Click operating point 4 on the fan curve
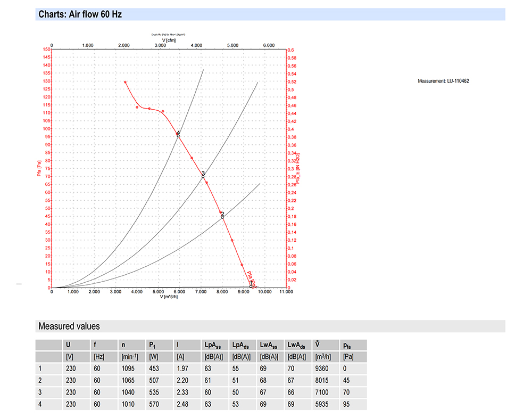The image size is (532, 418). [178, 136]
